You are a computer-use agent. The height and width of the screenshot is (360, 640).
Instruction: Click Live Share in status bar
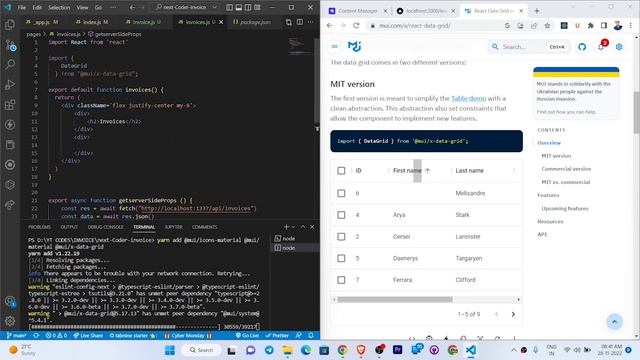point(89,336)
